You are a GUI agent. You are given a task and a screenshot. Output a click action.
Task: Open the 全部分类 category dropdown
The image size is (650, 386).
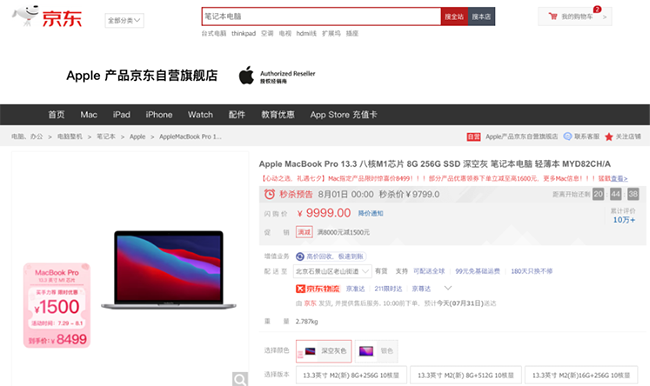click(x=124, y=20)
